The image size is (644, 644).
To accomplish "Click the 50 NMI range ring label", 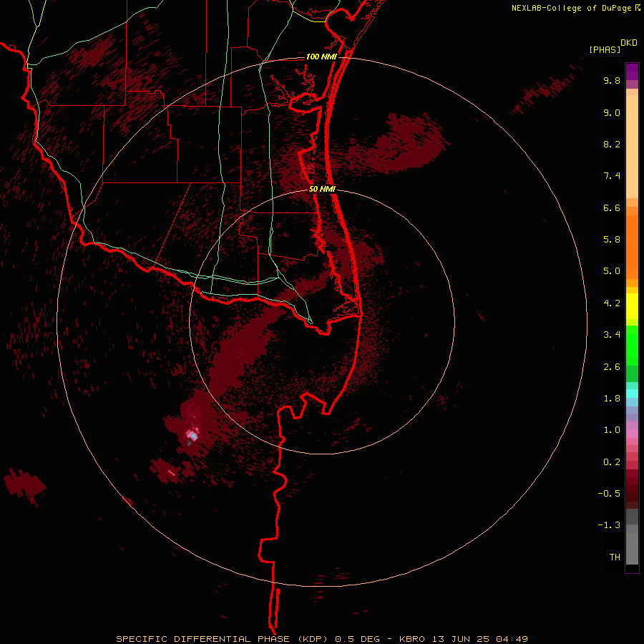I will click(x=322, y=189).
